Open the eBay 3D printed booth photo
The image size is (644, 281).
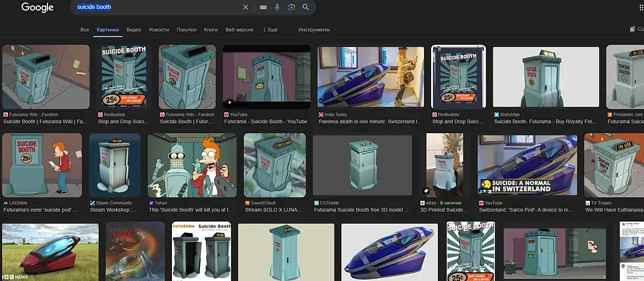pos(445,165)
